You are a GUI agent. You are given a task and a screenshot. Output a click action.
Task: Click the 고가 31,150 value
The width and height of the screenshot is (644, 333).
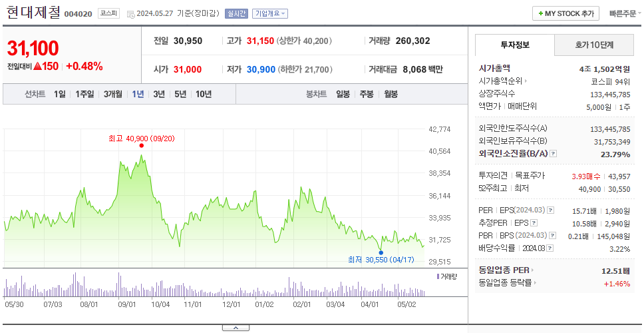tap(260, 41)
